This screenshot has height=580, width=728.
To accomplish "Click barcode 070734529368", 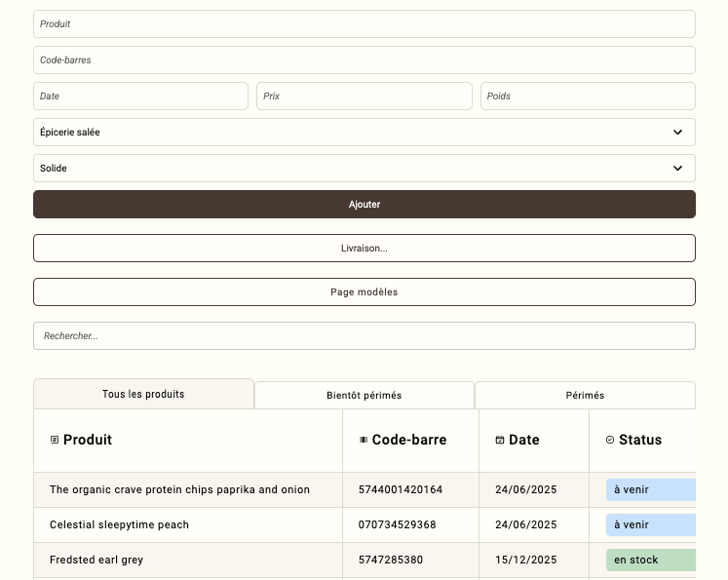I will pyautogui.click(x=397, y=524).
